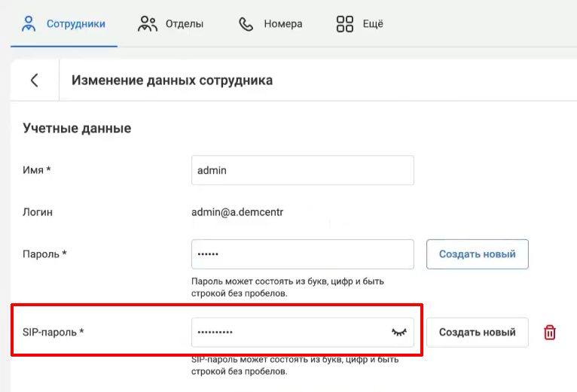
Task: Expand the Ещё menu label
Action: (373, 23)
